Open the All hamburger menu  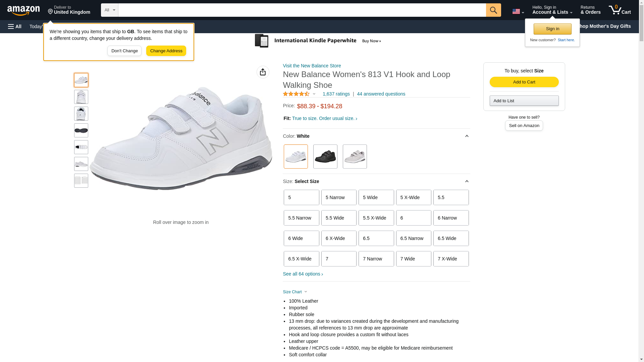pyautogui.click(x=15, y=26)
